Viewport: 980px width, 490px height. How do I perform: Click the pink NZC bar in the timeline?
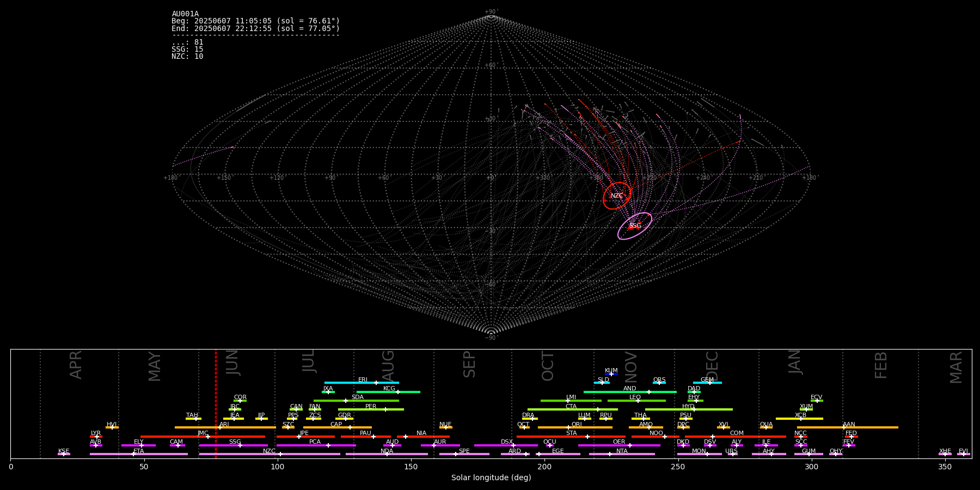point(269,454)
